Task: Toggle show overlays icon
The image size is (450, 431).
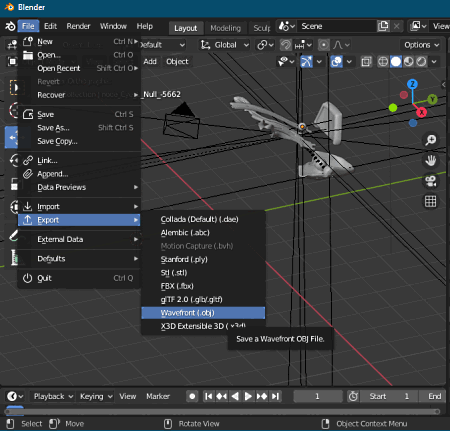Action: pos(336,62)
